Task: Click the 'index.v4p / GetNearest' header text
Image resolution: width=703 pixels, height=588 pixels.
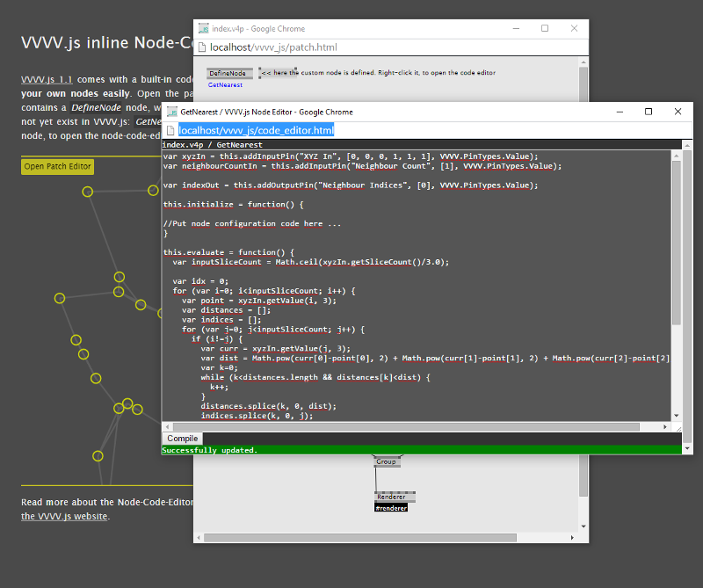Action: click(212, 145)
